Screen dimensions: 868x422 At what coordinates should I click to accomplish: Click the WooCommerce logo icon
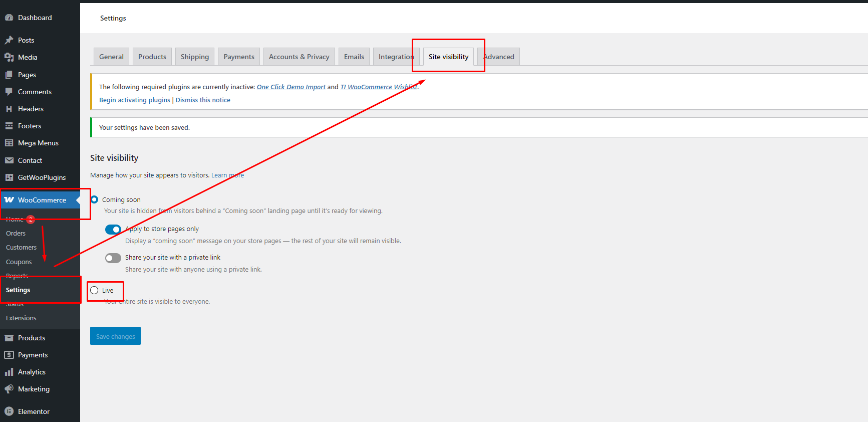pos(9,200)
